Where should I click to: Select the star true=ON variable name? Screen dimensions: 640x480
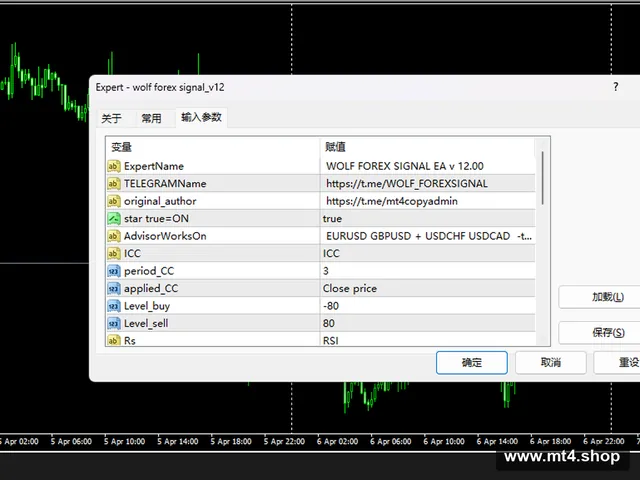pos(156,219)
